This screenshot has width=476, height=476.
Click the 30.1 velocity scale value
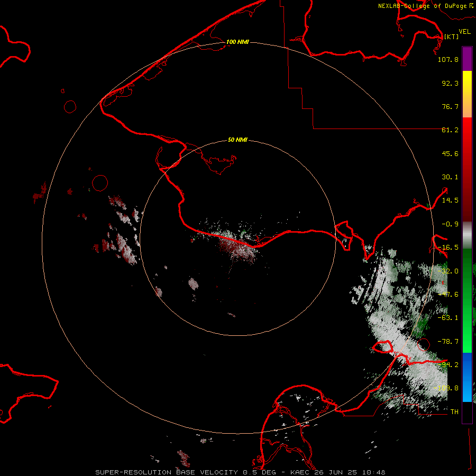click(x=450, y=177)
